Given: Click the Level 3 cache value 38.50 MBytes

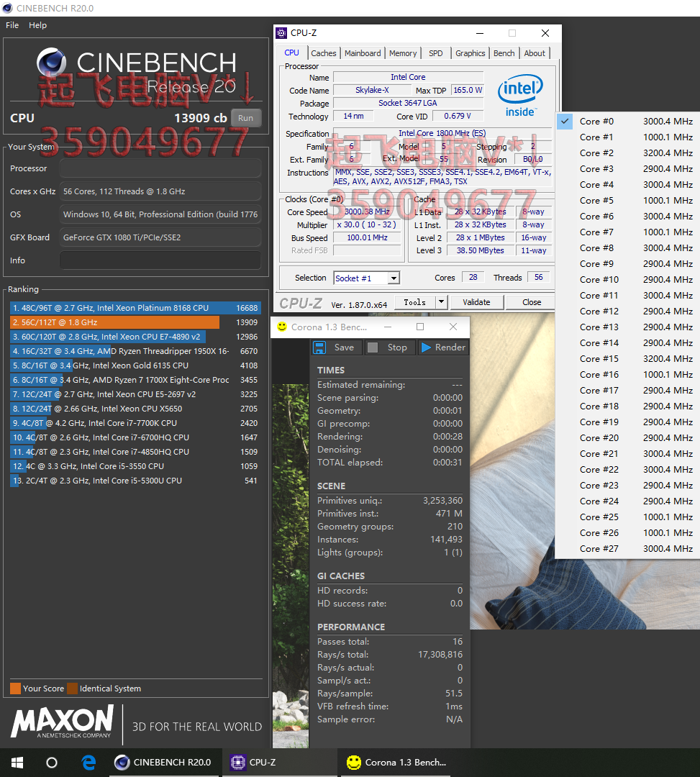Looking at the screenshot, I should [480, 251].
